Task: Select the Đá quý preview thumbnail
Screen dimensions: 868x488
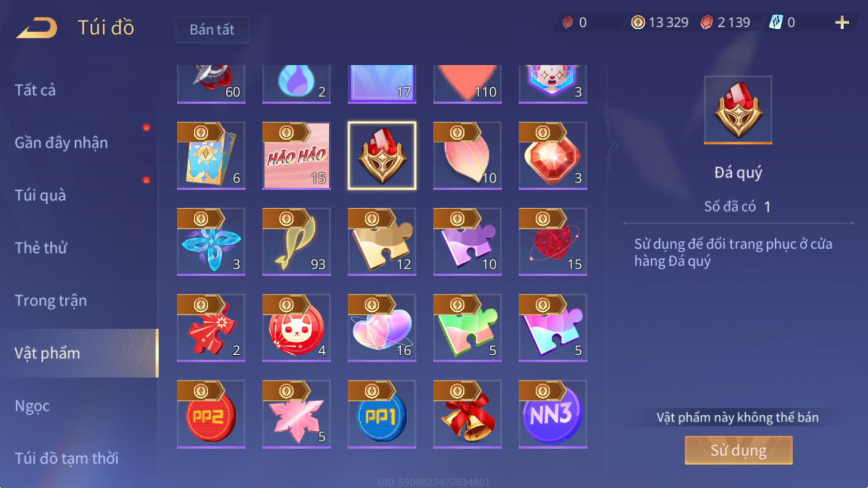Action: [x=738, y=110]
